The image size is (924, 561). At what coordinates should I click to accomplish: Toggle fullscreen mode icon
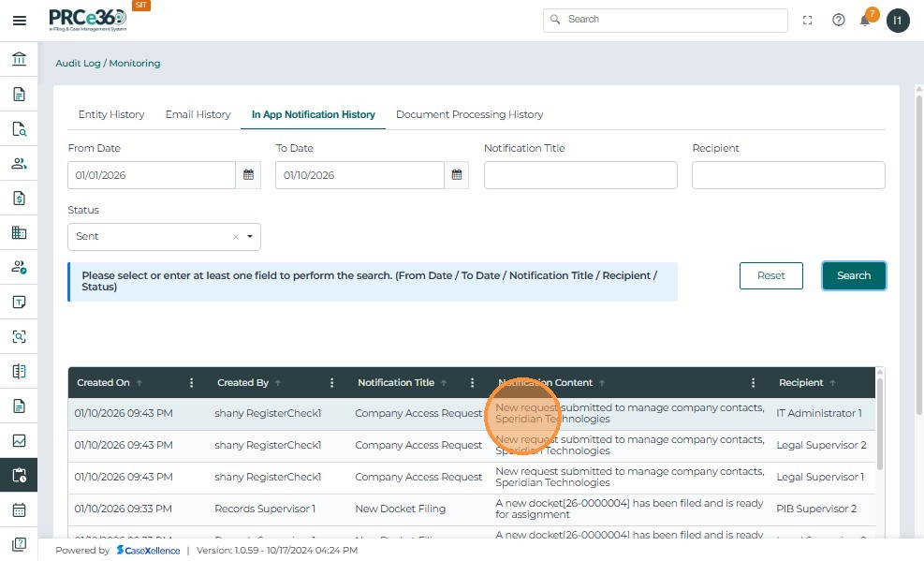811,20
